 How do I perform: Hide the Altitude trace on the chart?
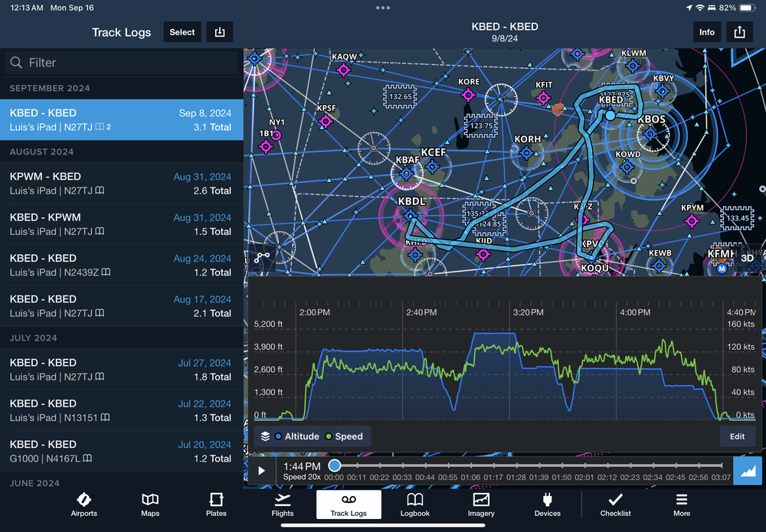point(302,436)
